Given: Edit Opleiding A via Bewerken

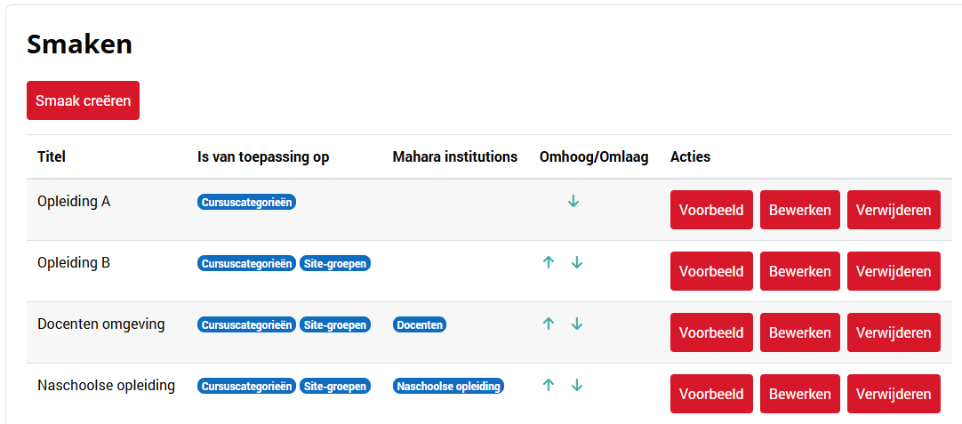Looking at the screenshot, I should pyautogui.click(x=799, y=210).
